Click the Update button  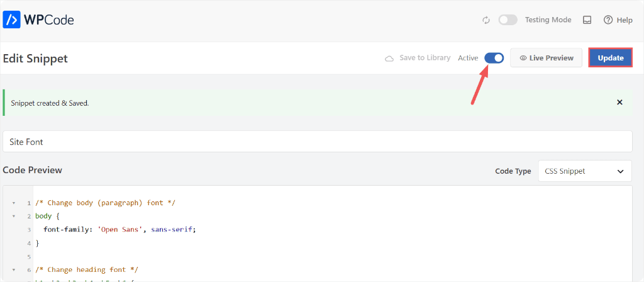point(610,58)
